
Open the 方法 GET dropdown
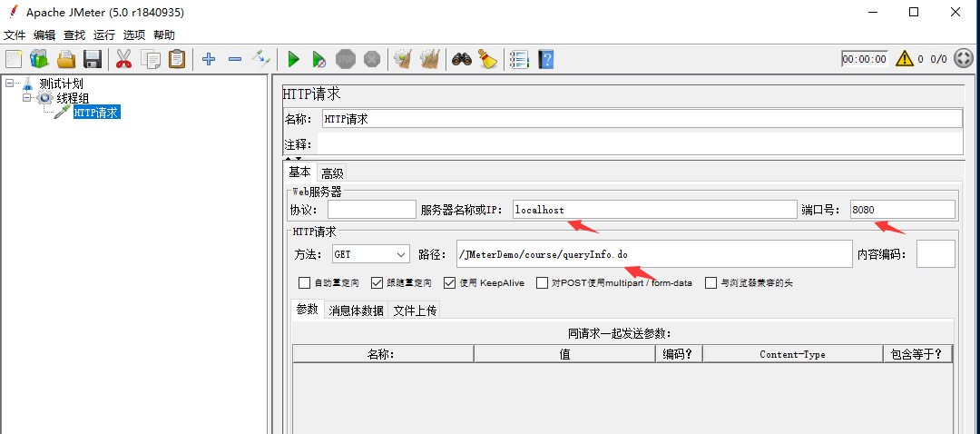click(370, 254)
